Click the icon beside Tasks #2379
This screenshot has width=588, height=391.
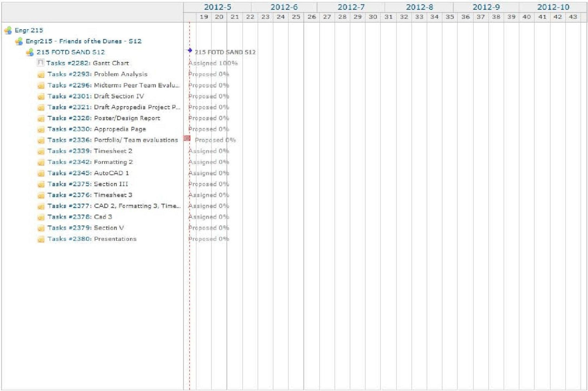[x=41, y=228]
